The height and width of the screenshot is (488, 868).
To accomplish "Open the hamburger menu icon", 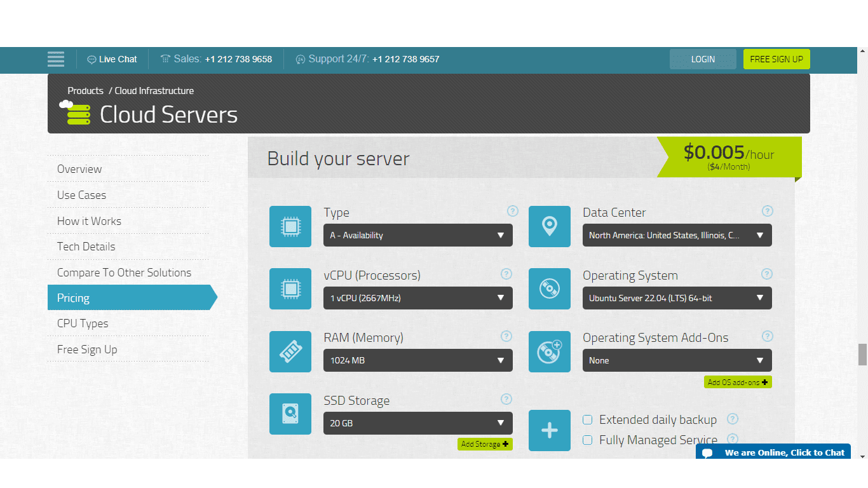I will (56, 59).
